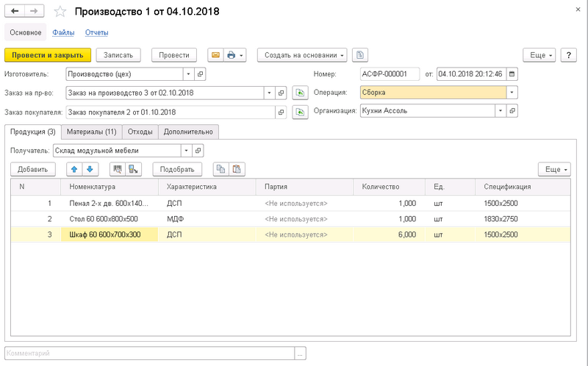This screenshot has width=588, height=366.
Task: Open the Файлы link
Action: click(x=62, y=32)
